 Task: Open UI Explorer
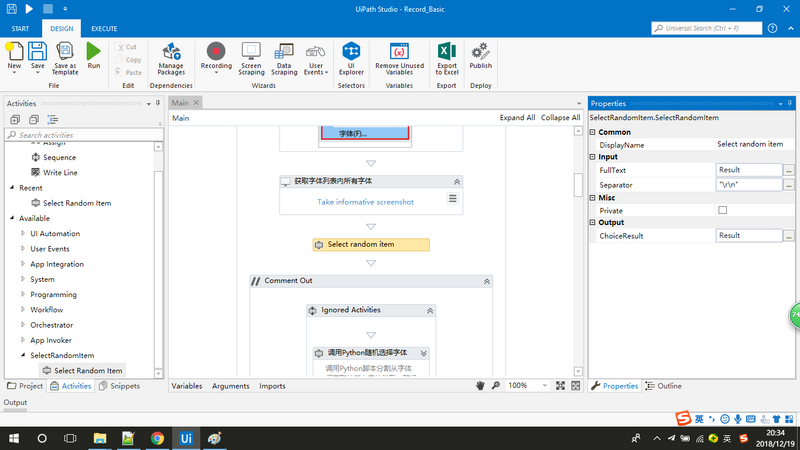[351, 52]
